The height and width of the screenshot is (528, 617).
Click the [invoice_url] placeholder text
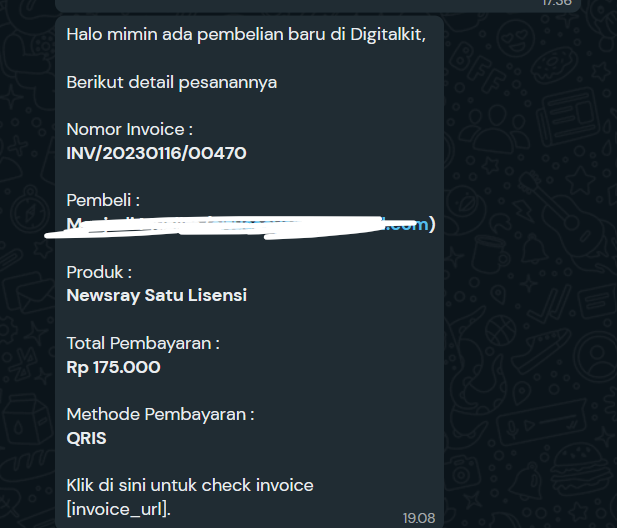[x=118, y=510]
